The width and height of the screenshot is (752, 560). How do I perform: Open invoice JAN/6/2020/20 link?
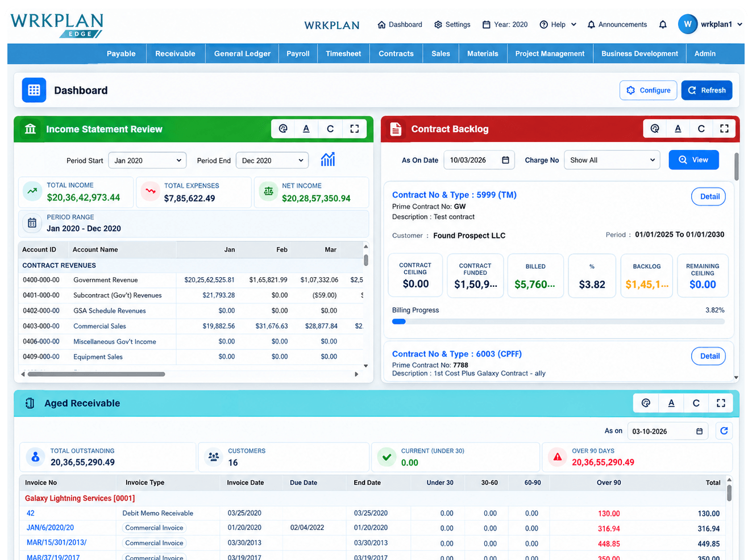tap(50, 528)
